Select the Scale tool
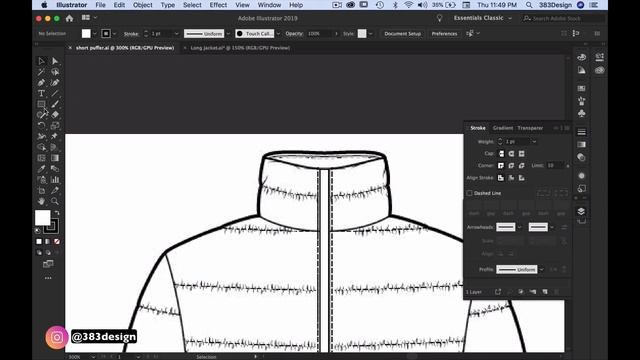Image resolution: width=640 pixels, height=360 pixels. point(55,125)
